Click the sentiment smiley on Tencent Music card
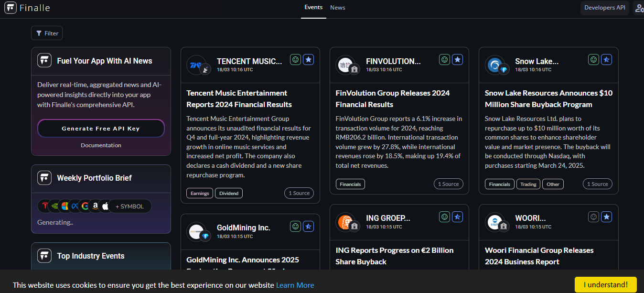This screenshot has height=293, width=644. click(295, 60)
